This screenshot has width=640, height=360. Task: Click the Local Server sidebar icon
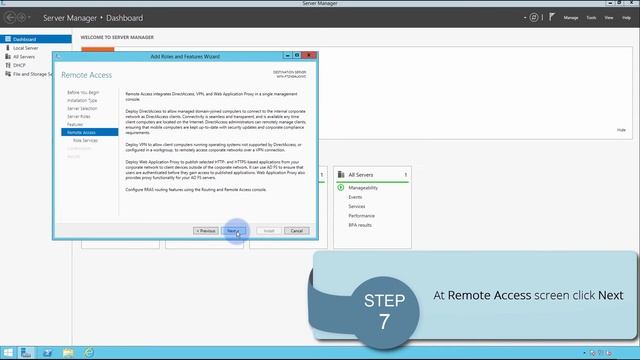click(x=8, y=48)
